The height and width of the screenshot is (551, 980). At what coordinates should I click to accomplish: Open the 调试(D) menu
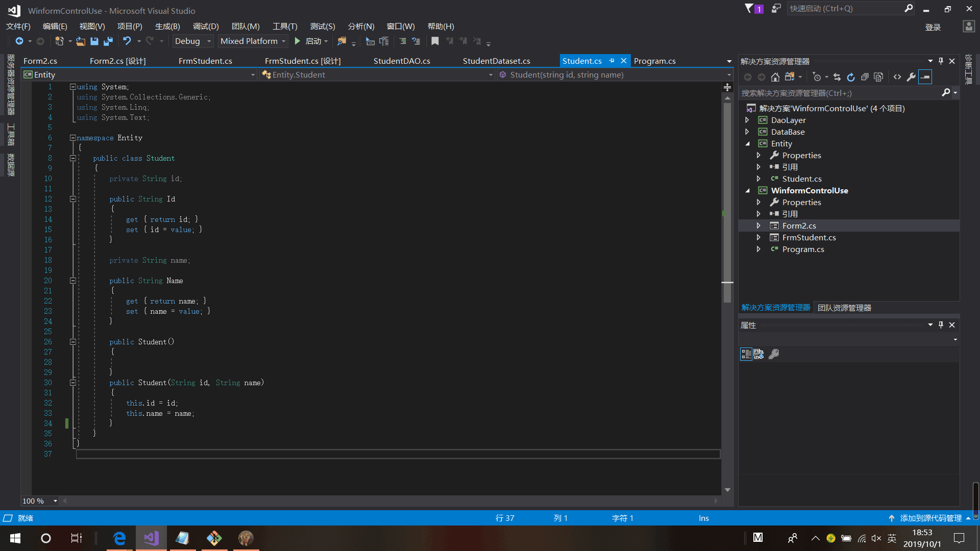206,26
